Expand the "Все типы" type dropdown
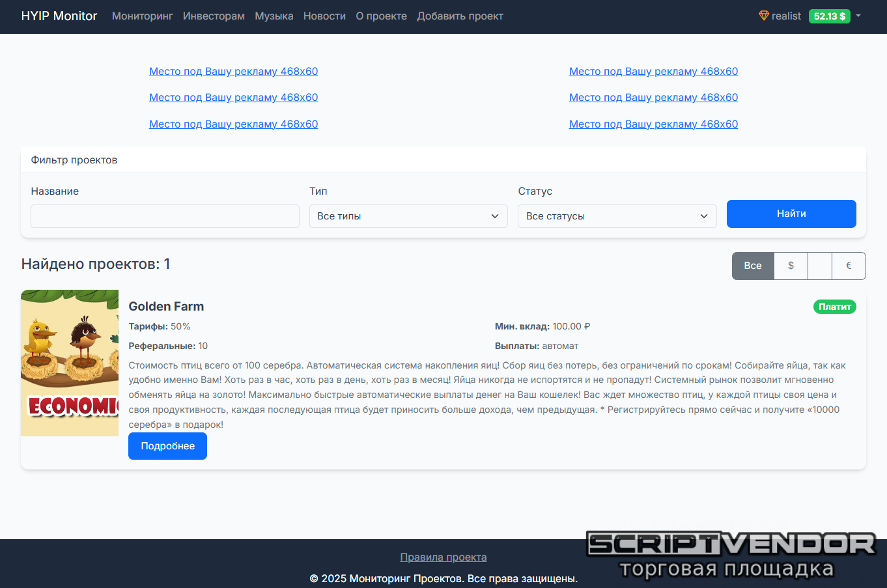The width and height of the screenshot is (887, 588). click(408, 216)
